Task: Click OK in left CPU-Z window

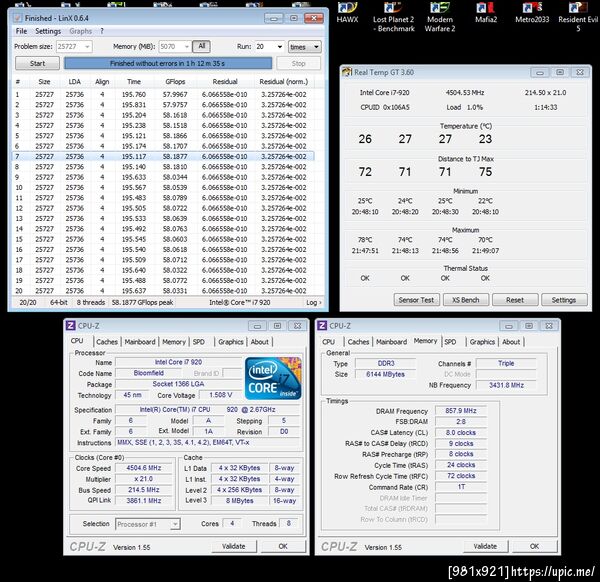Action: pos(283,546)
